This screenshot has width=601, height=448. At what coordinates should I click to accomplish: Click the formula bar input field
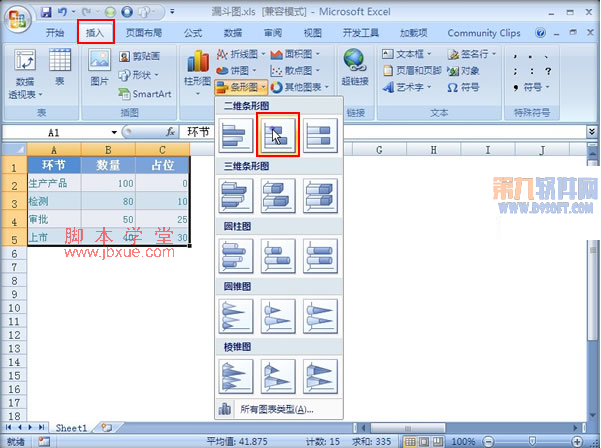(x=383, y=132)
